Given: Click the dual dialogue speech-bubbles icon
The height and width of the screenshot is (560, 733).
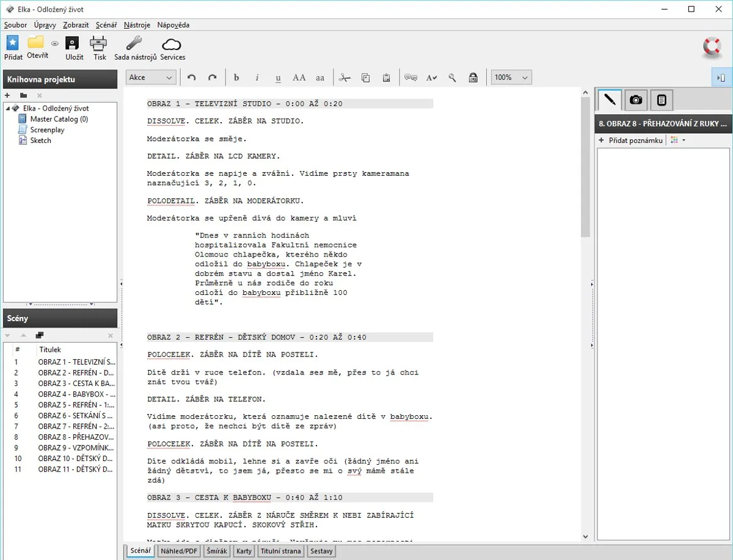Looking at the screenshot, I should point(410,78).
